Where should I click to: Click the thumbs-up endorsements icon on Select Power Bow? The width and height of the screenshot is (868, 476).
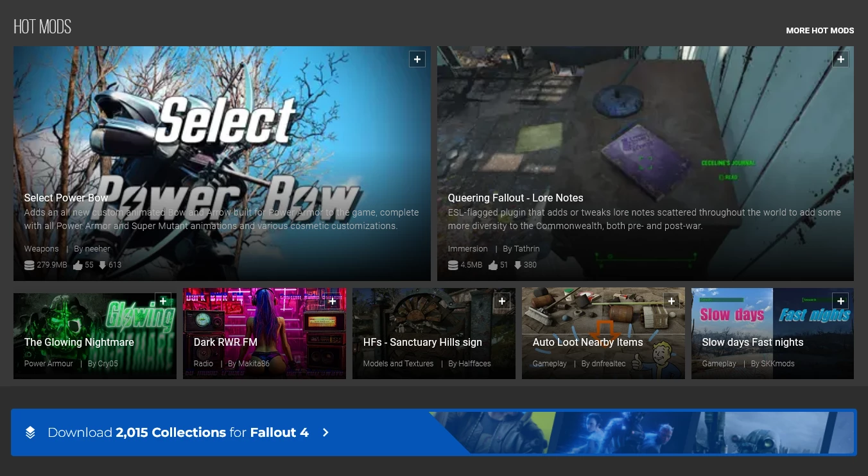[x=78, y=265]
